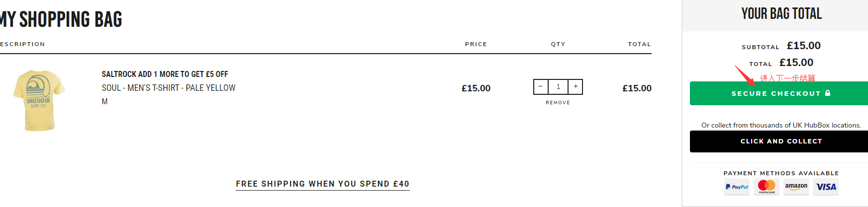The height and width of the screenshot is (207, 868).
Task: Click the PayPal payment icon
Action: pyautogui.click(x=737, y=187)
